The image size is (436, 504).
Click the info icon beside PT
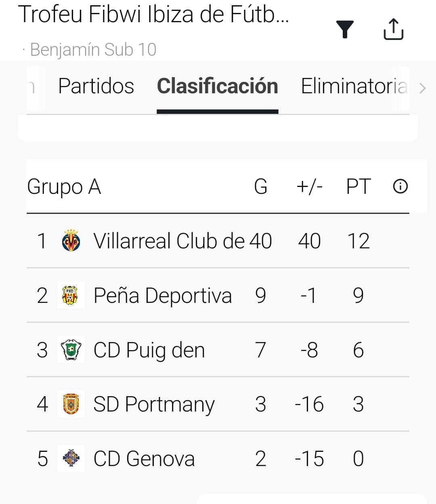pyautogui.click(x=400, y=187)
